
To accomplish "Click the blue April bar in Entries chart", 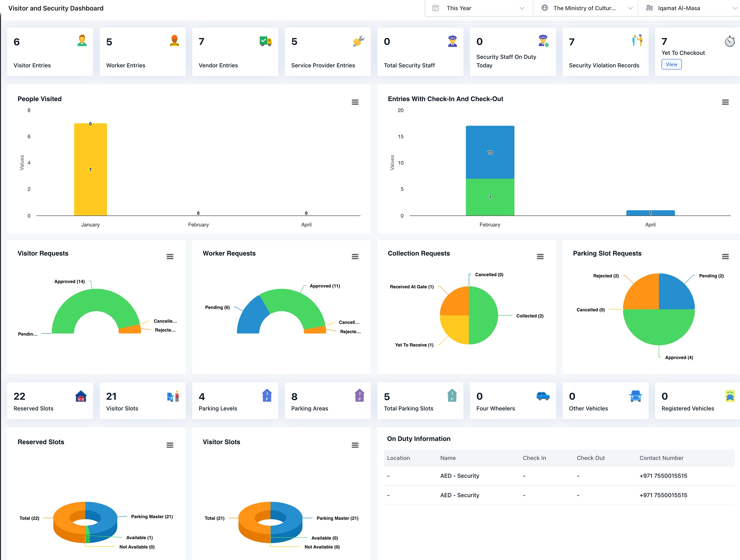I will pyautogui.click(x=650, y=213).
